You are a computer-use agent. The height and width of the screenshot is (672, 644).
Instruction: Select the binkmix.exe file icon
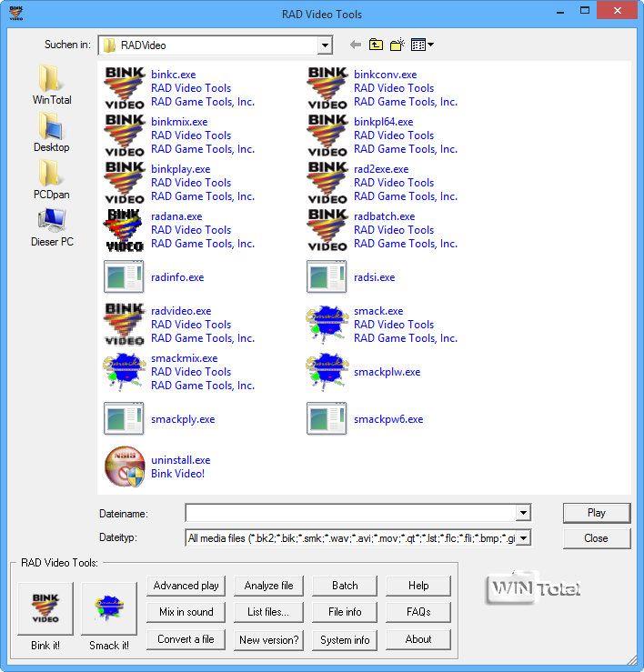125,135
